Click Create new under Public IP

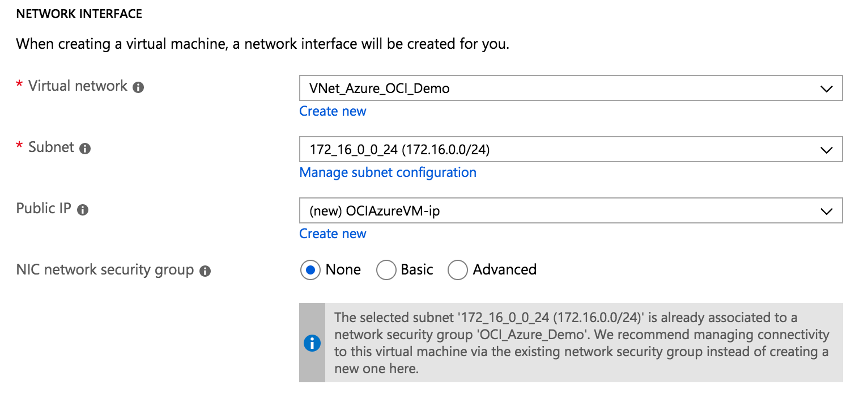tap(333, 234)
